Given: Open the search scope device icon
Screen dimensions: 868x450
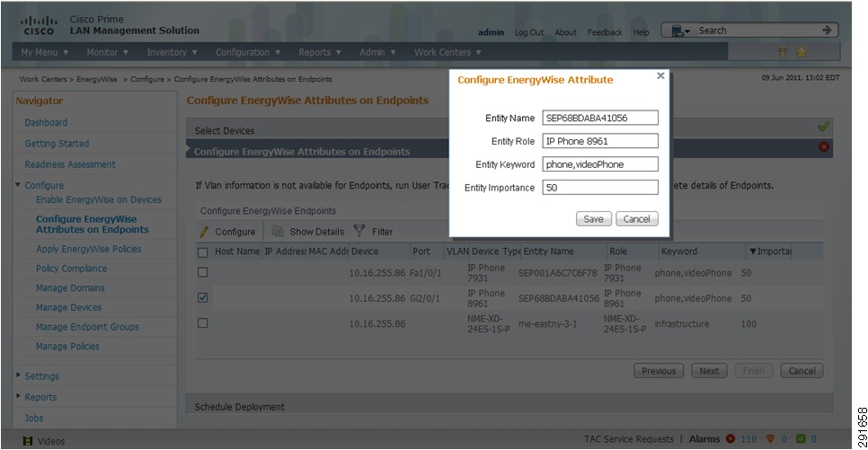Looking at the screenshot, I should pos(680,31).
